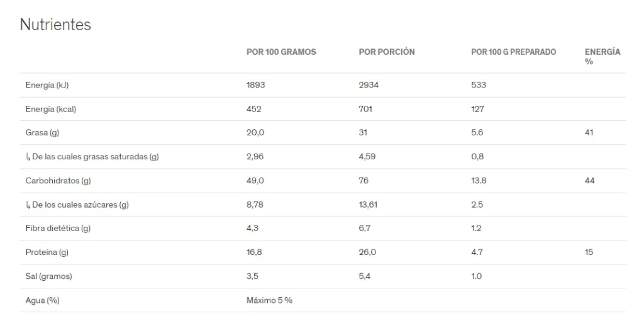This screenshot has width=644, height=335.
Task: Click the Energía (kcal) row label
Action: pos(51,109)
